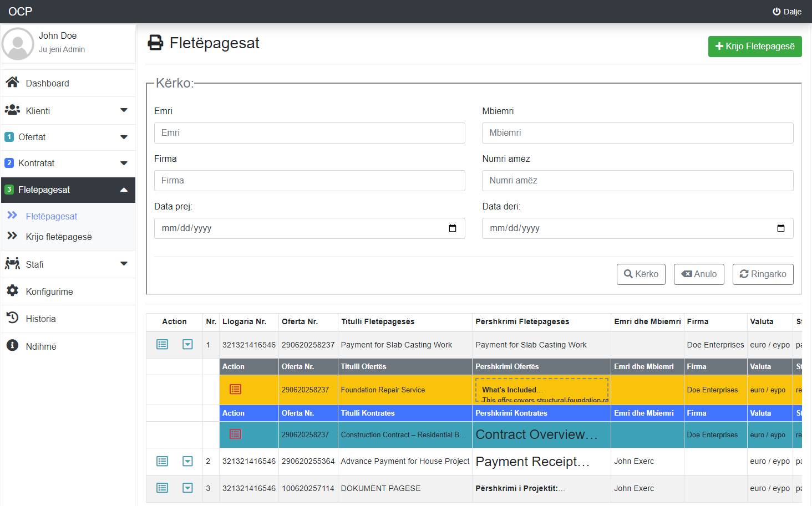
Task: Expand the Kontratat menu arrow
Action: (x=124, y=163)
